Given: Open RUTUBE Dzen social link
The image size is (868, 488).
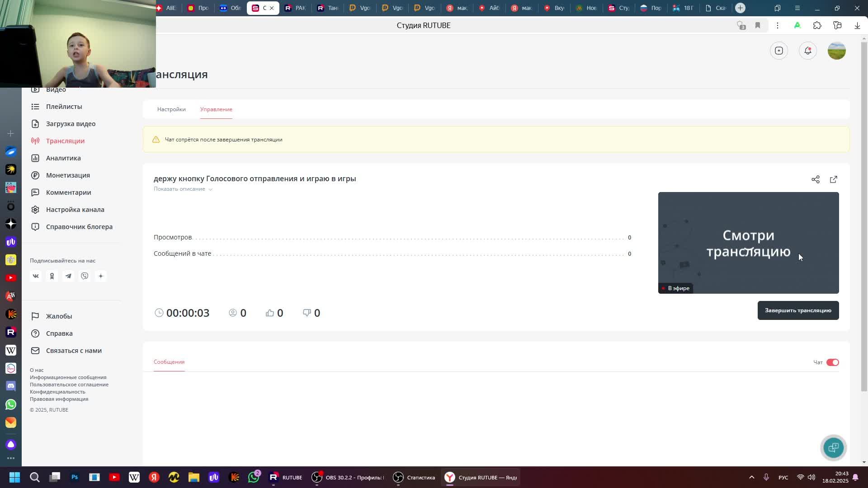Looking at the screenshot, I should click(101, 276).
